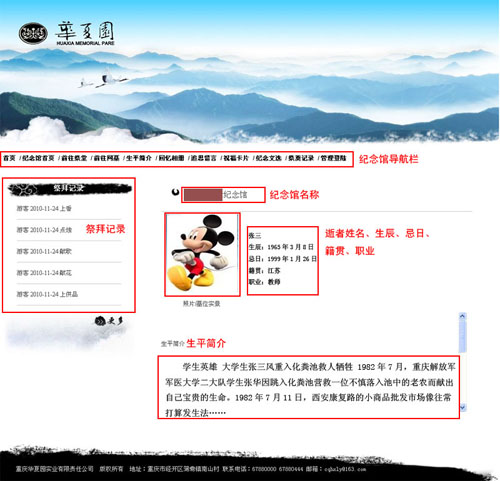Screen dimensions: 500x481
Task: Click the scrollbar up arrow in the biography box
Action: [462, 316]
